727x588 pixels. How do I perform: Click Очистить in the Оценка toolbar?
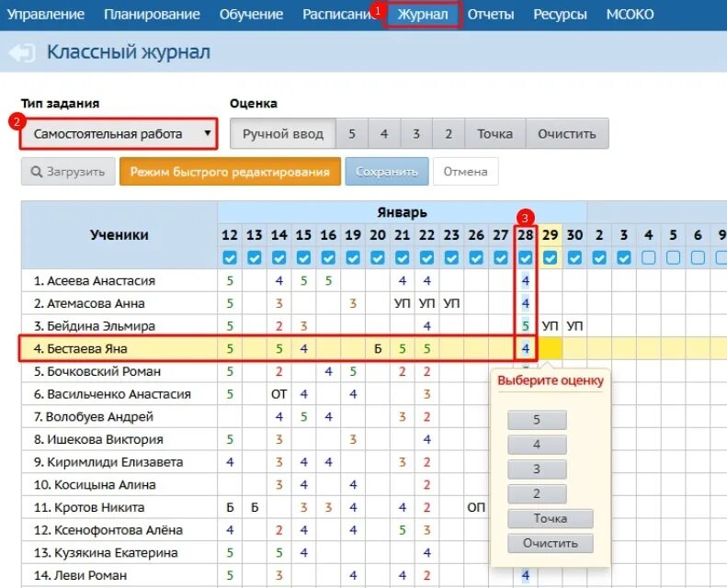tap(567, 134)
